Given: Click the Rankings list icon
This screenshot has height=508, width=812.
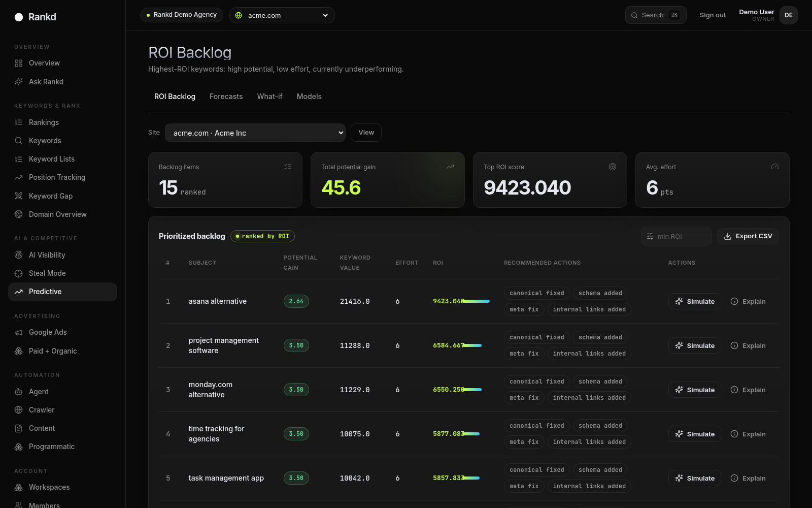Looking at the screenshot, I should [x=19, y=122].
